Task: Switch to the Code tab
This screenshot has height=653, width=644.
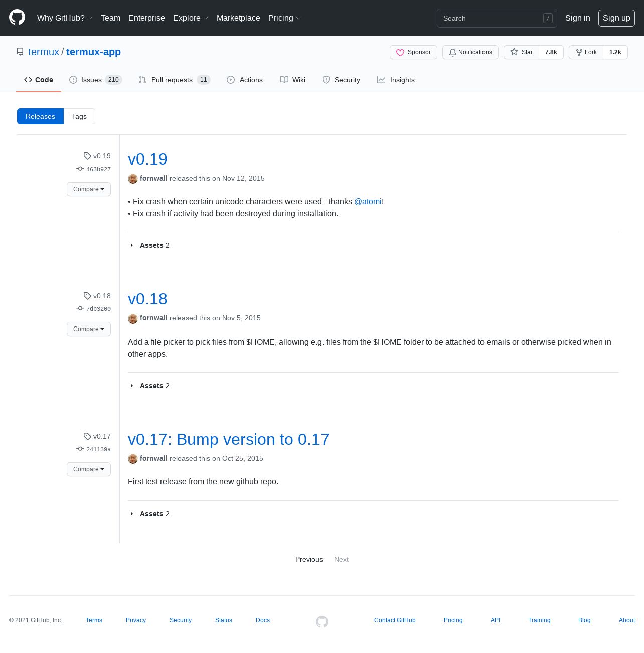Action: [x=39, y=80]
